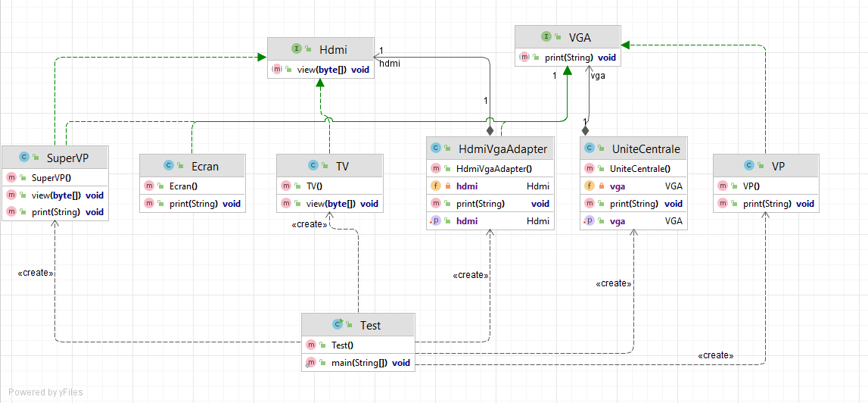Screen dimensions: 868x403
Task: Click the 'vga' association label near VGA
Action: (x=598, y=76)
